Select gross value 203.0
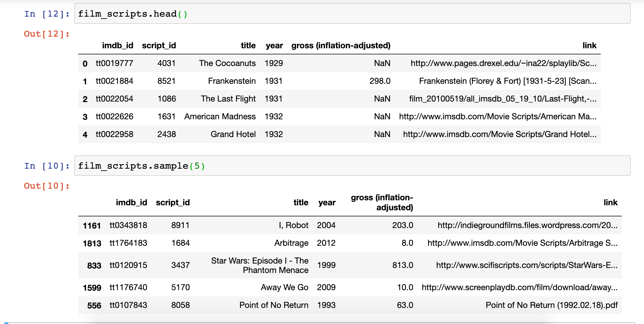The height and width of the screenshot is (324, 644). point(403,225)
